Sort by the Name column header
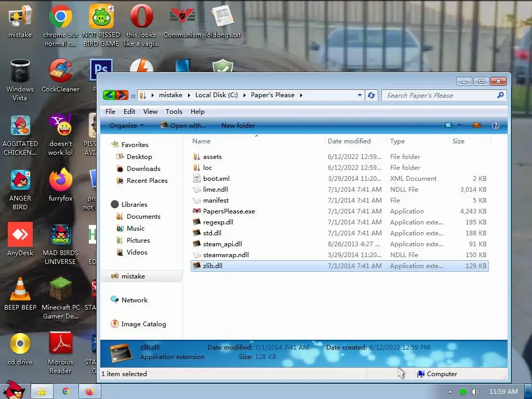 pyautogui.click(x=201, y=141)
